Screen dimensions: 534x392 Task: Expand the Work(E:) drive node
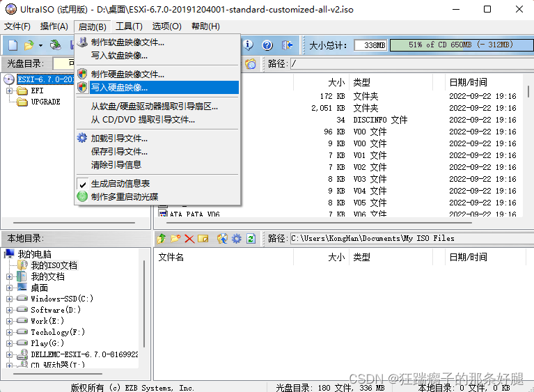pyautogui.click(x=9, y=321)
